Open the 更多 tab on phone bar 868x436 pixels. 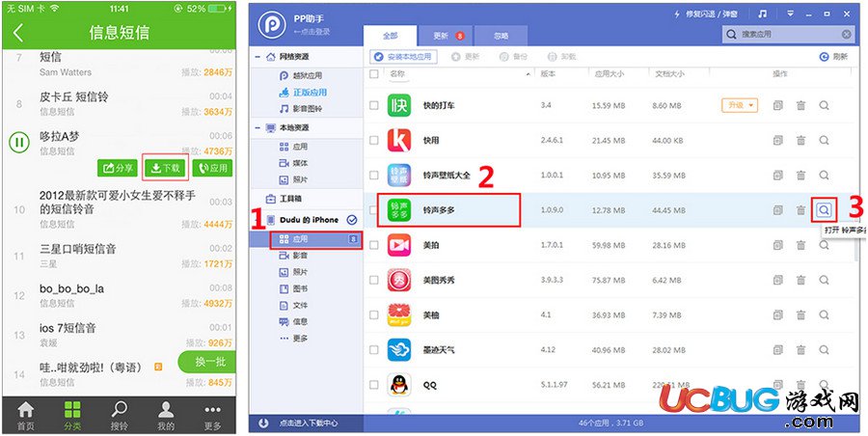click(212, 416)
